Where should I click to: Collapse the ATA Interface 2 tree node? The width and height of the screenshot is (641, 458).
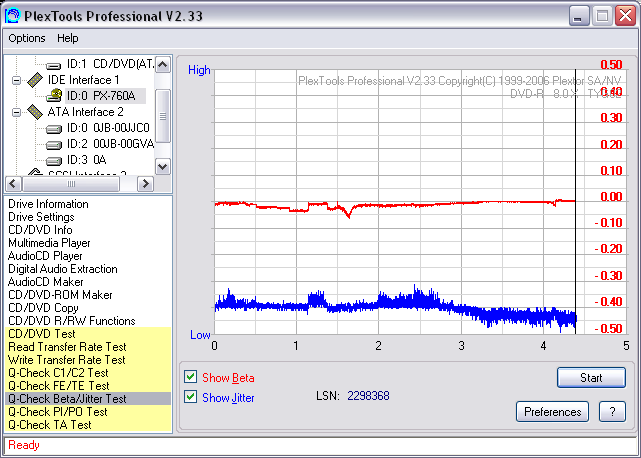pos(16,112)
